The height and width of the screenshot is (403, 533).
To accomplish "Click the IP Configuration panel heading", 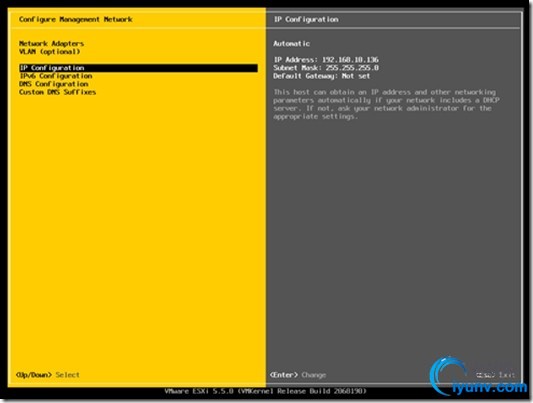I will pos(306,19).
